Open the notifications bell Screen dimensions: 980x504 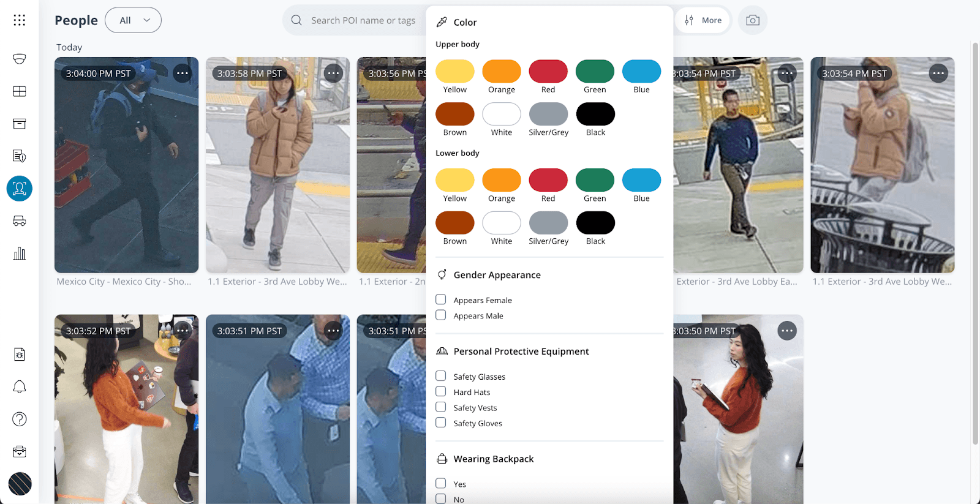pos(20,387)
